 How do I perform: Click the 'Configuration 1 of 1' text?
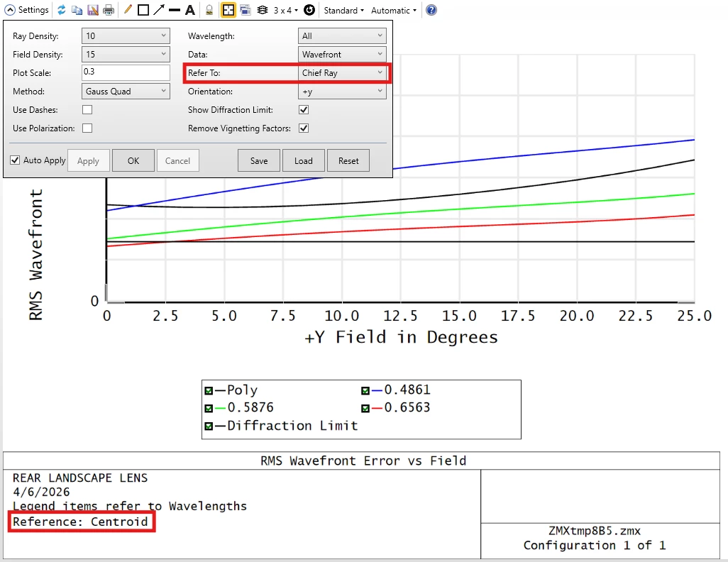click(595, 545)
